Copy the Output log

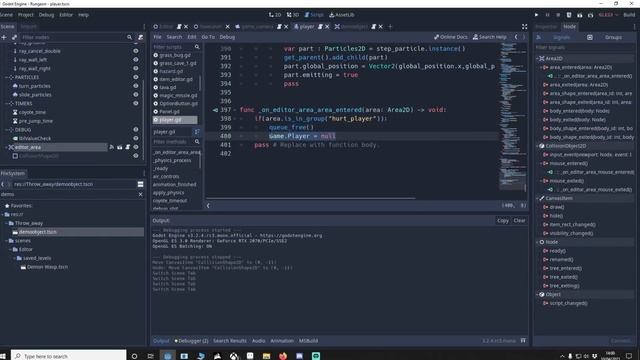pos(502,220)
